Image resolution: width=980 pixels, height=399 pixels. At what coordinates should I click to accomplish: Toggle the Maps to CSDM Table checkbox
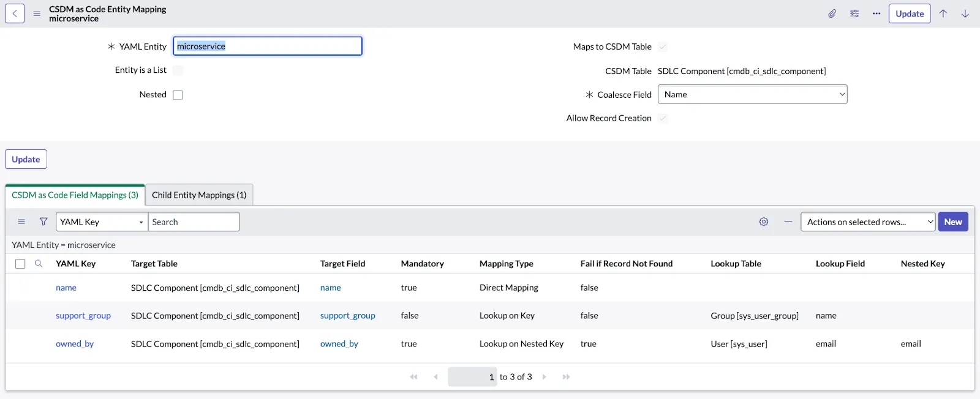(x=663, y=47)
